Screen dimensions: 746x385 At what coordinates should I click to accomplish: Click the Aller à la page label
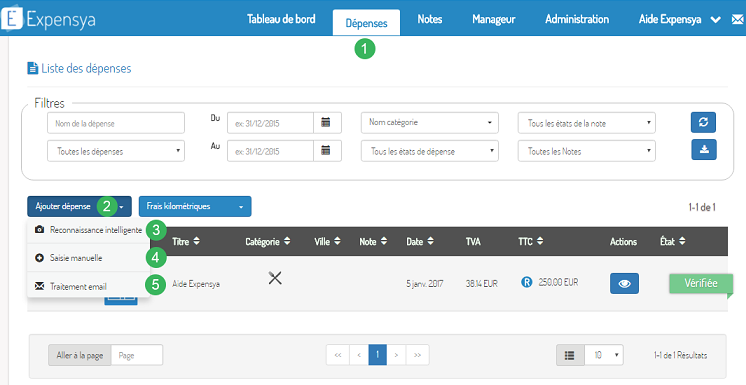(x=79, y=355)
